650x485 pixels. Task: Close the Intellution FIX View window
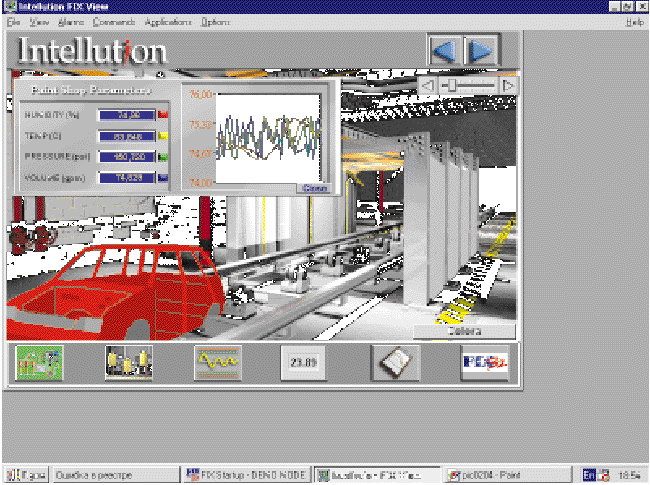pos(641,6)
